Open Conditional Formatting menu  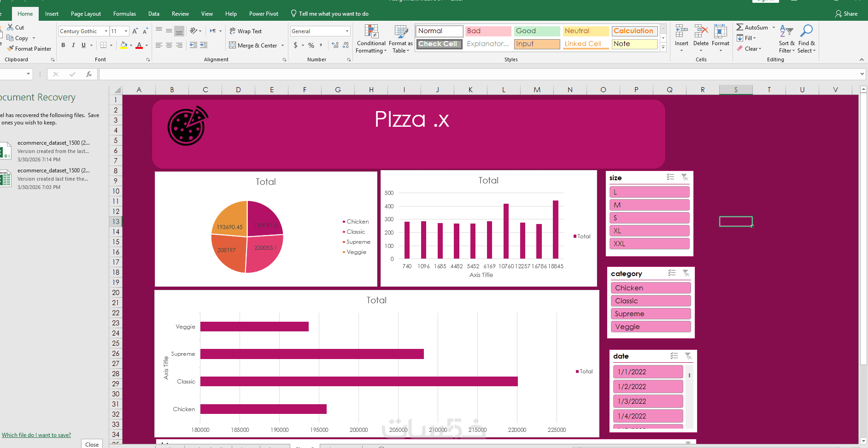click(371, 39)
